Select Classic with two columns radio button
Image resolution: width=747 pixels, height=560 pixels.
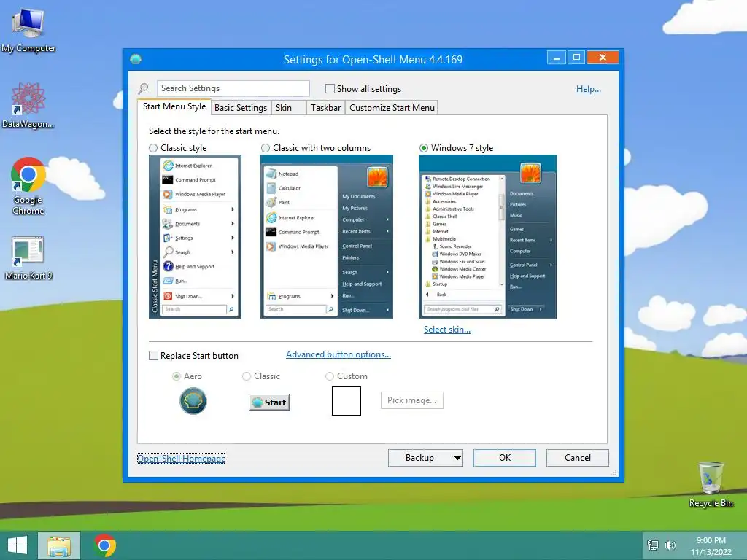tap(266, 148)
